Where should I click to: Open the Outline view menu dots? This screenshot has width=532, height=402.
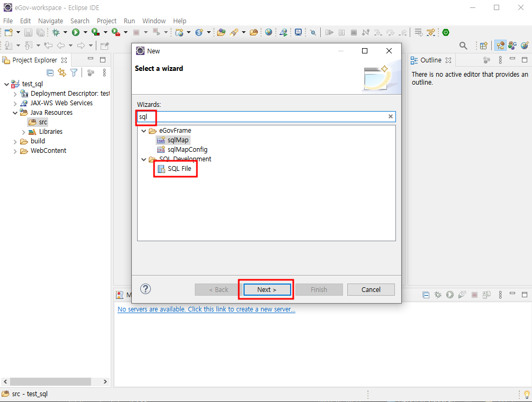(x=500, y=60)
